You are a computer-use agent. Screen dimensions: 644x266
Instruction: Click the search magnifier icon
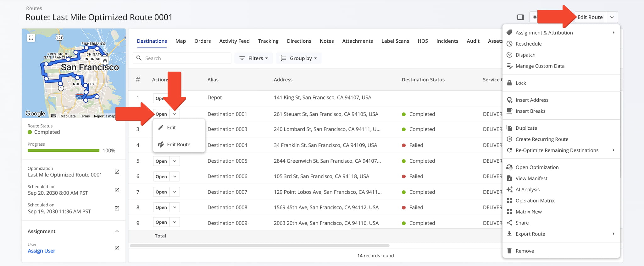tap(139, 58)
